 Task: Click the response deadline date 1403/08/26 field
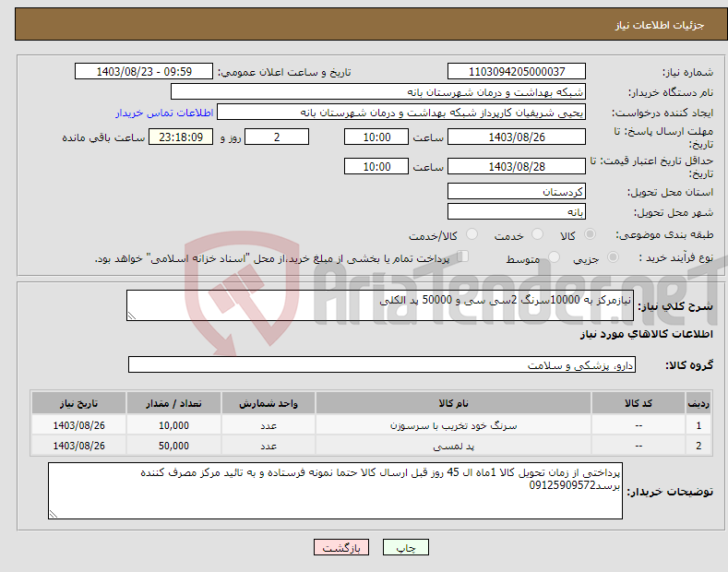[517, 137]
